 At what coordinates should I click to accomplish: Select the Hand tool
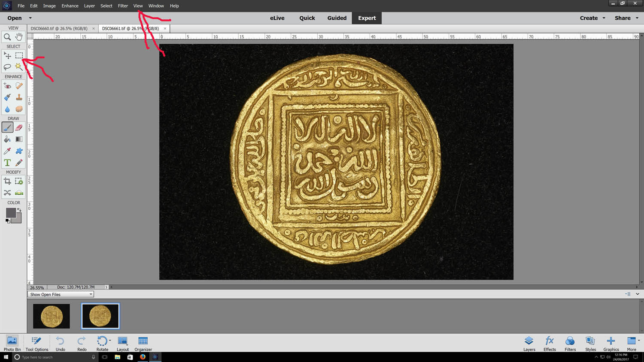(x=19, y=37)
